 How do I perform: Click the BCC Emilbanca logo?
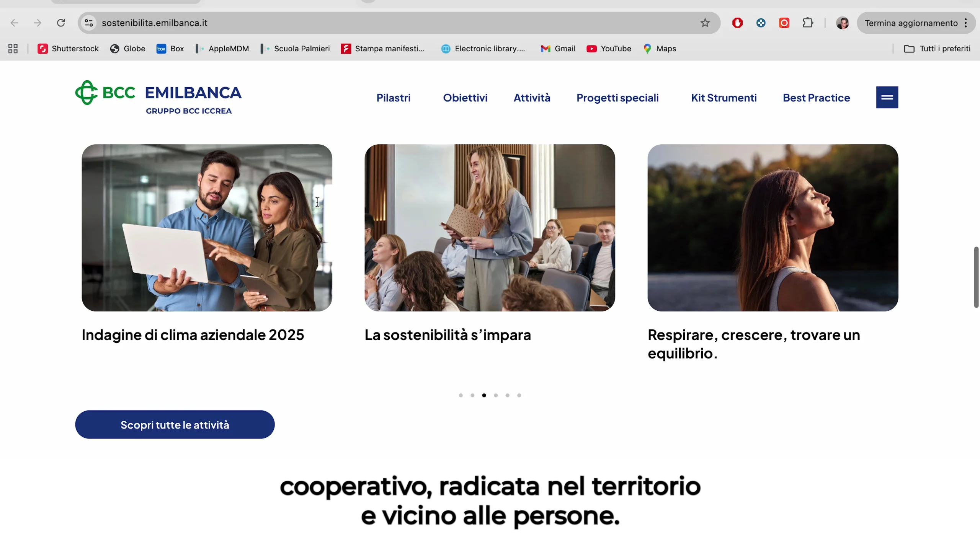[158, 97]
